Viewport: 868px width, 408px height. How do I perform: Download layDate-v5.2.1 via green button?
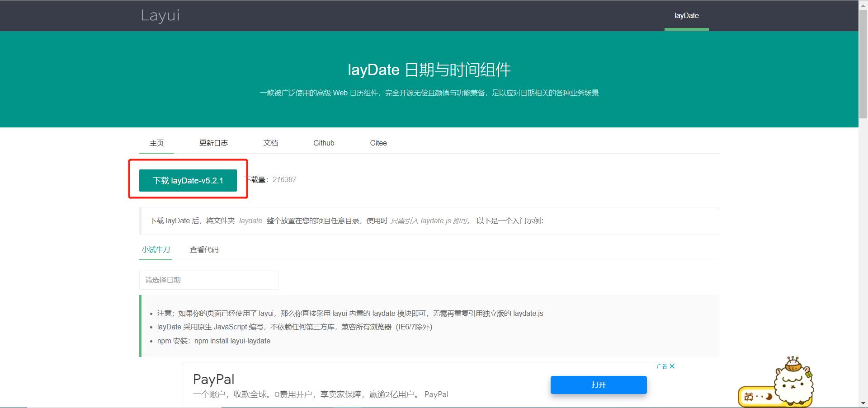(x=188, y=180)
